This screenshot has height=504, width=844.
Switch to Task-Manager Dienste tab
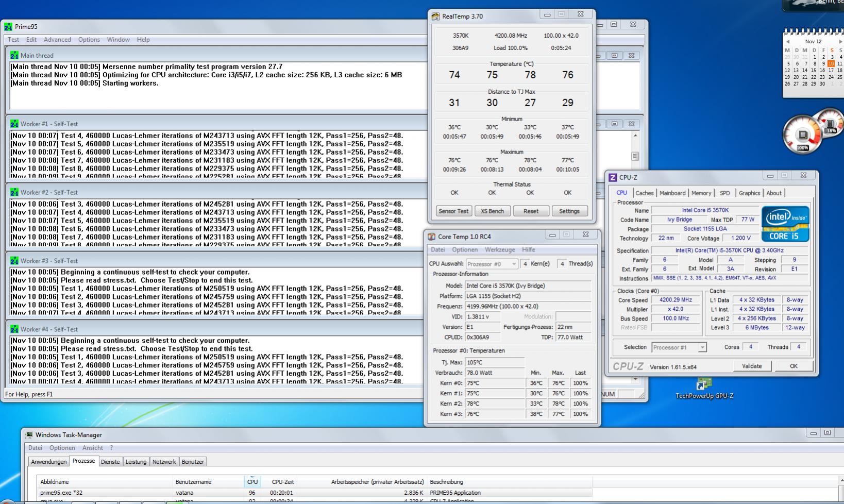click(x=110, y=462)
